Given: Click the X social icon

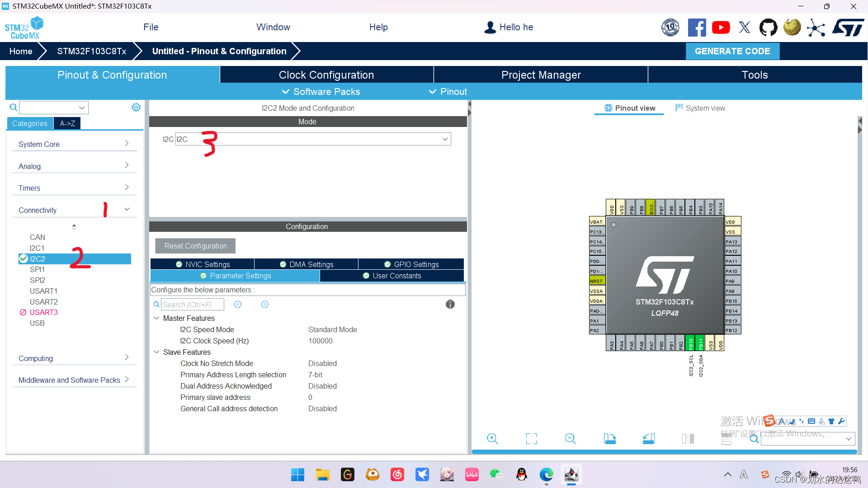Looking at the screenshot, I should pos(745,28).
